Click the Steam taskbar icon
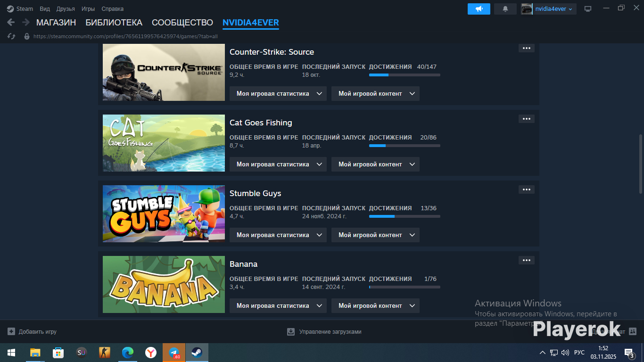Viewport: 644px width, 362px height. 197,353
